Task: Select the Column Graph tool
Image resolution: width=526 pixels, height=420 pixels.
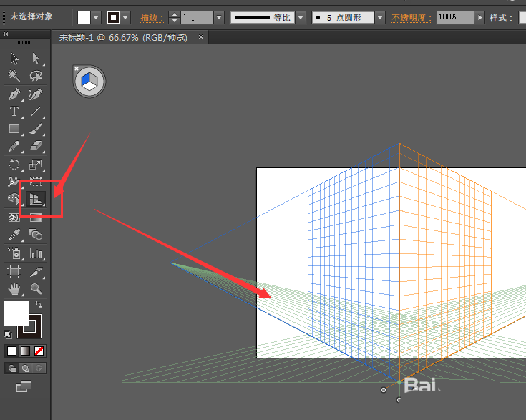Action: [36, 253]
